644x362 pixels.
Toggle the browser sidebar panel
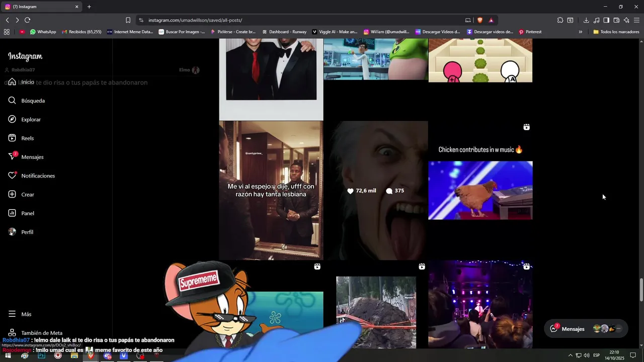[x=606, y=20]
